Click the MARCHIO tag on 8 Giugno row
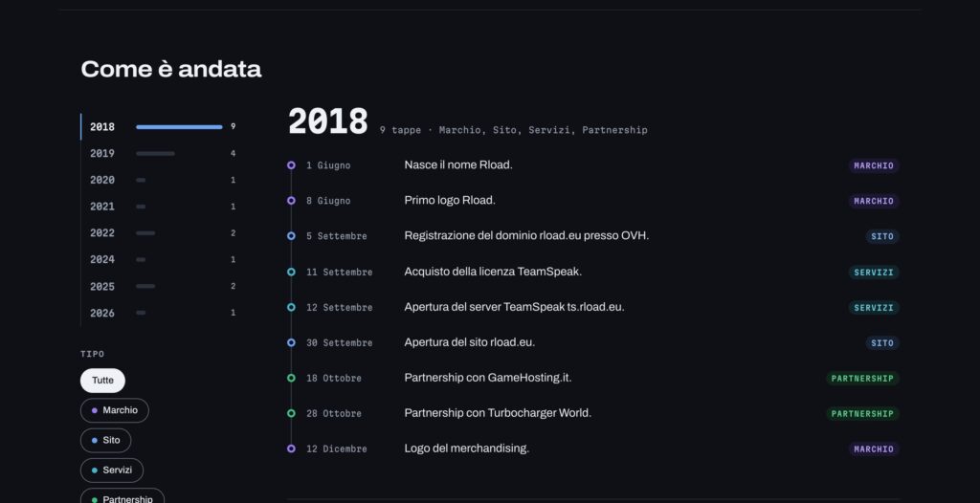 click(874, 201)
